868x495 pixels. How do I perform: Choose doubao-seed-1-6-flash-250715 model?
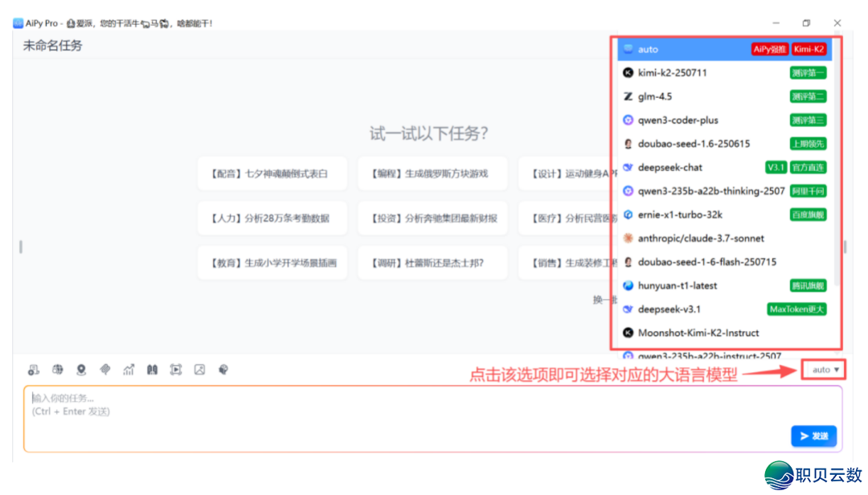click(x=725, y=262)
